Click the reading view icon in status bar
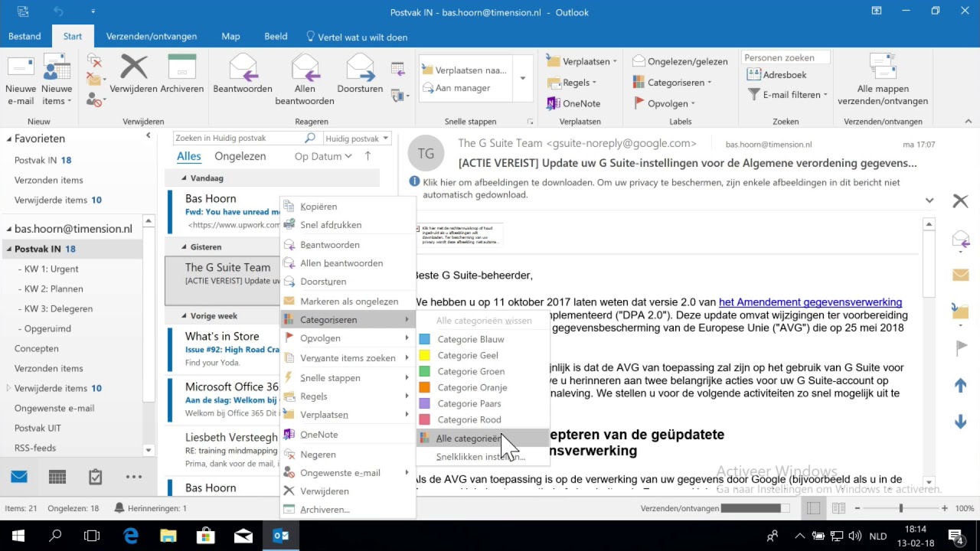Viewport: 980px width, 551px height. (838, 508)
